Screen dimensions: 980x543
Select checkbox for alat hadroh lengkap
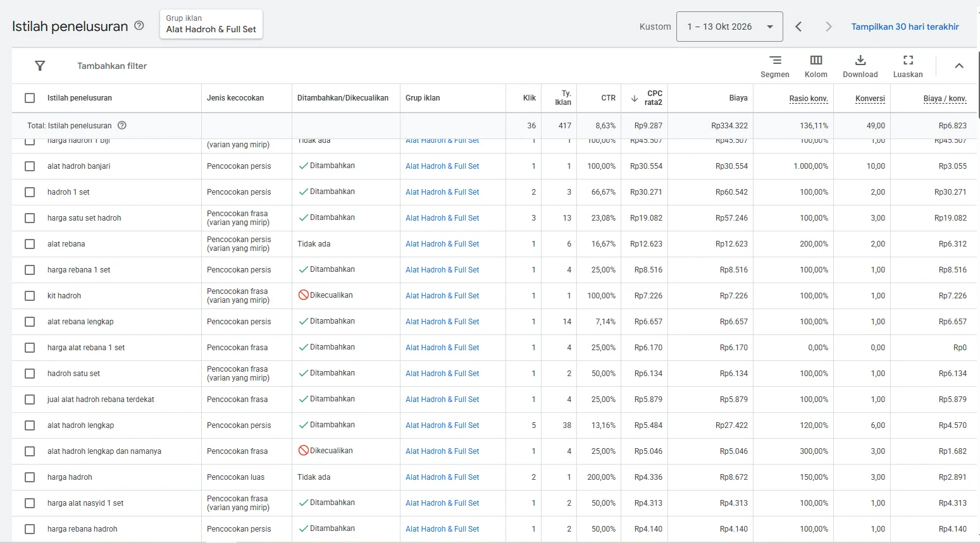[x=30, y=425]
